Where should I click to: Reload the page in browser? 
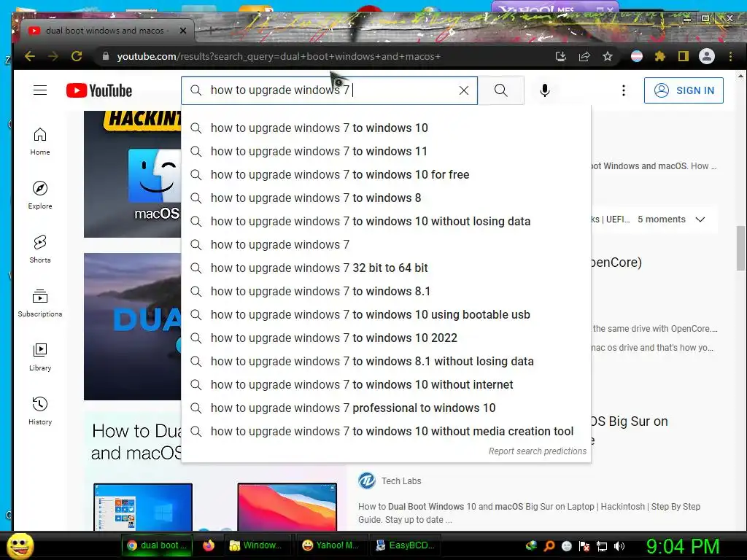(x=76, y=56)
